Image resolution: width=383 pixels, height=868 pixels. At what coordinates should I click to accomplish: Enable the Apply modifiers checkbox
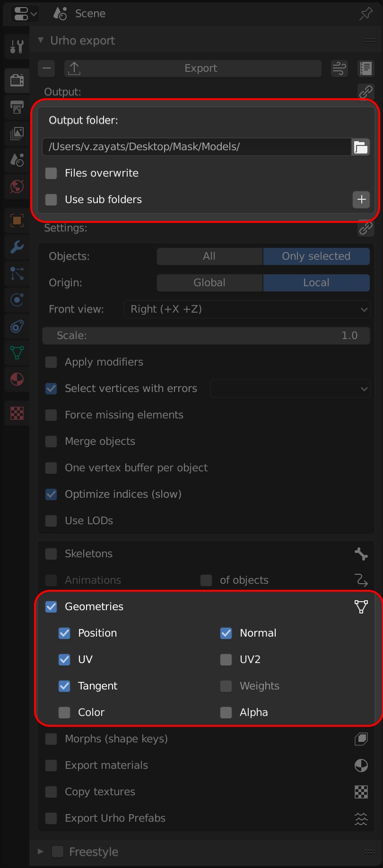click(x=51, y=362)
